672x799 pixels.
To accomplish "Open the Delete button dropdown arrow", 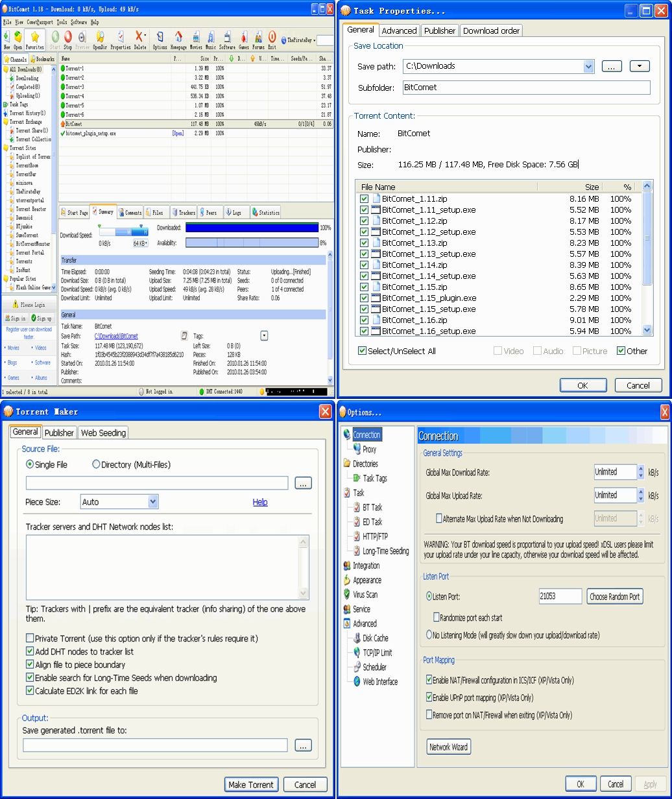I will (145, 36).
